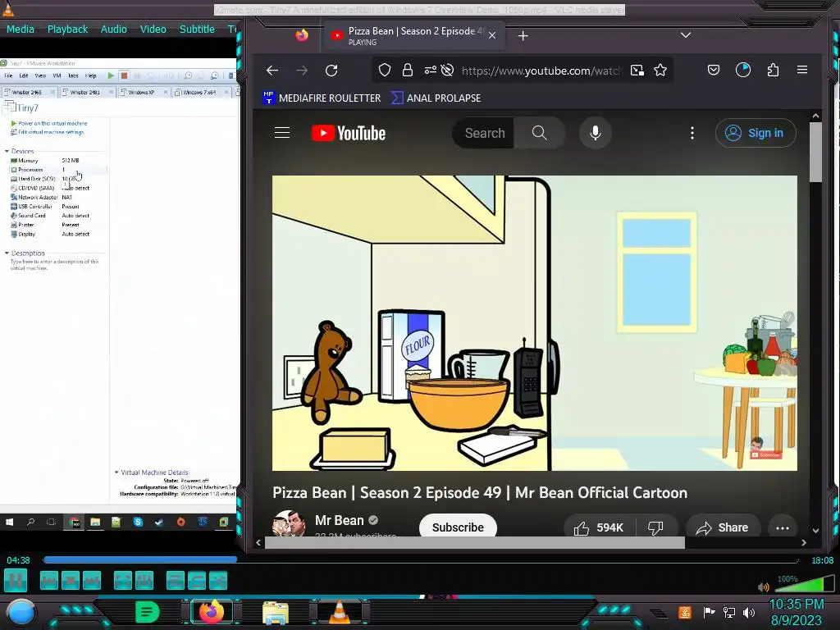Close the Pizza Bean tab

492,35
